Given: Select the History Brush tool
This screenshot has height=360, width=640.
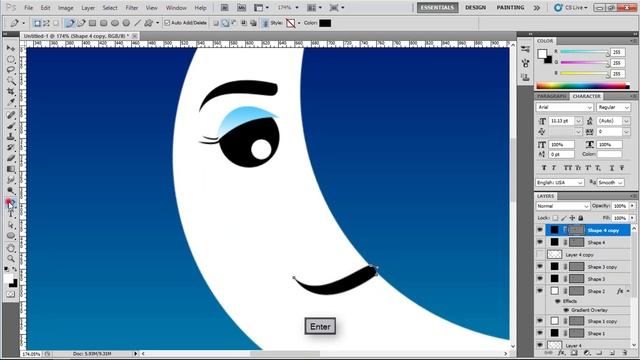Looking at the screenshot, I should click(x=11, y=147).
